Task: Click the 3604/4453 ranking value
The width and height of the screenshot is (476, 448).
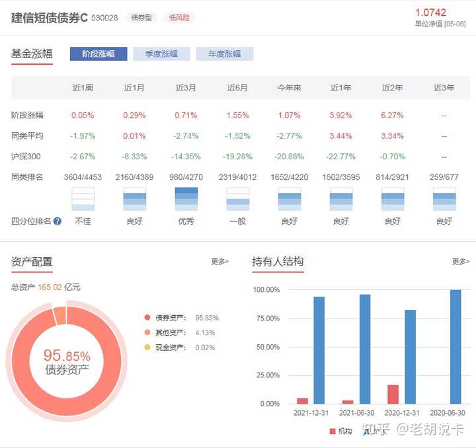Action: click(x=83, y=177)
